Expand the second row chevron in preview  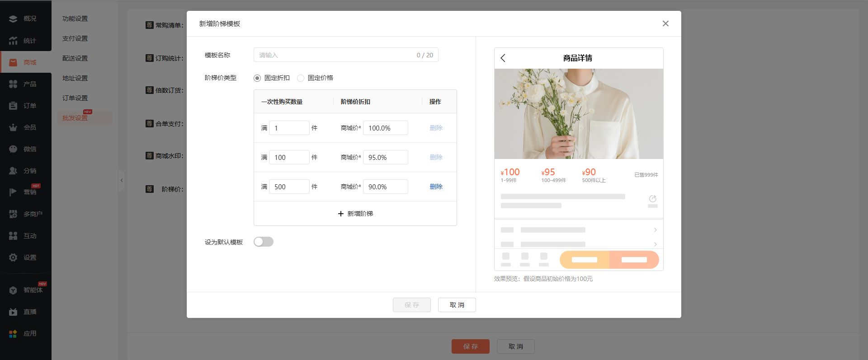click(x=655, y=244)
